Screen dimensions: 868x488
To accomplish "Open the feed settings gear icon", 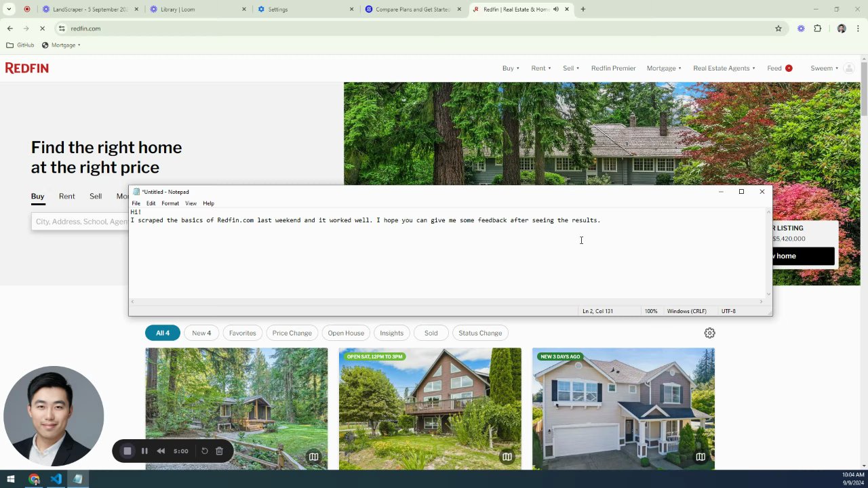I will coord(709,333).
